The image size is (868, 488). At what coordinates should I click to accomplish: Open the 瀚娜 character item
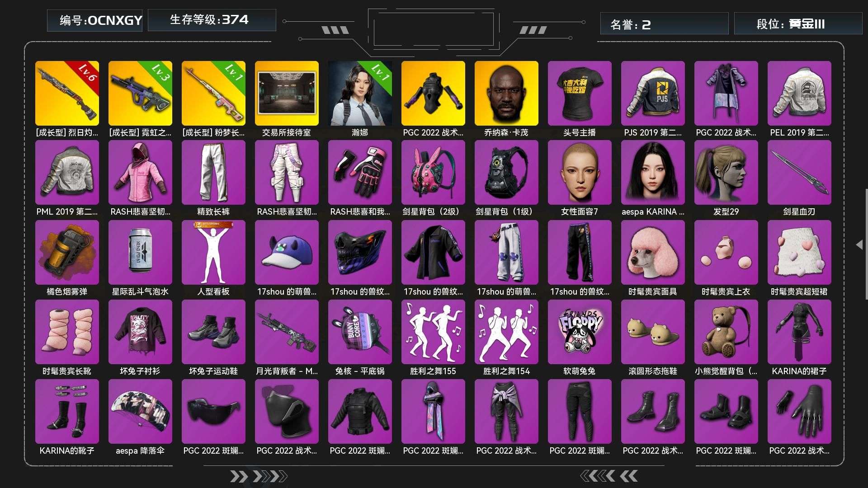(x=360, y=93)
